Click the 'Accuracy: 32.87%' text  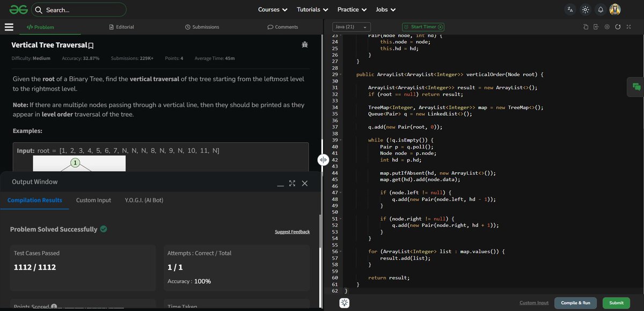click(81, 58)
